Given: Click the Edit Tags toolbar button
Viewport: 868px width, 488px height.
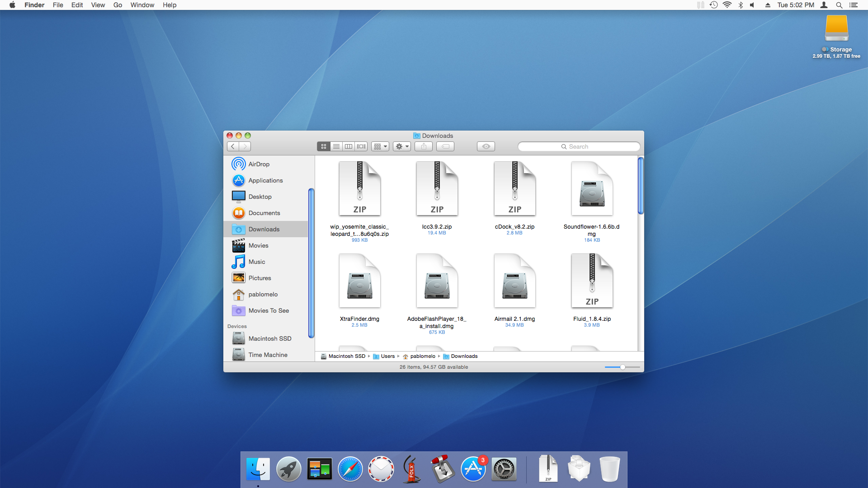Looking at the screenshot, I should click(x=445, y=146).
